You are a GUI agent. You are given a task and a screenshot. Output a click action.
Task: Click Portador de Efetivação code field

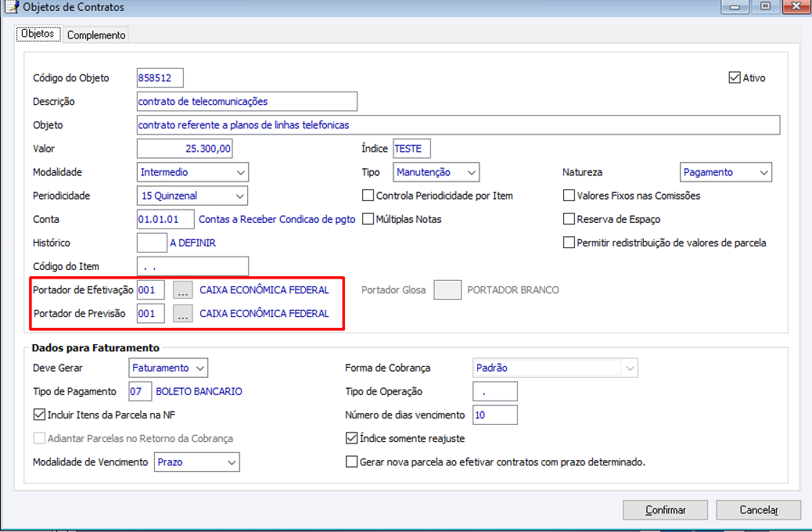[x=151, y=290]
